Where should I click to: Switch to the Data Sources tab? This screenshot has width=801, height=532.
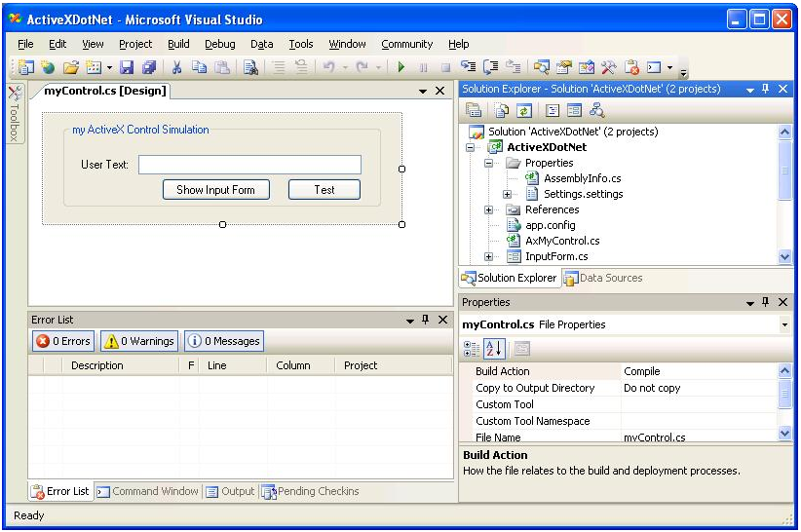tap(603, 279)
